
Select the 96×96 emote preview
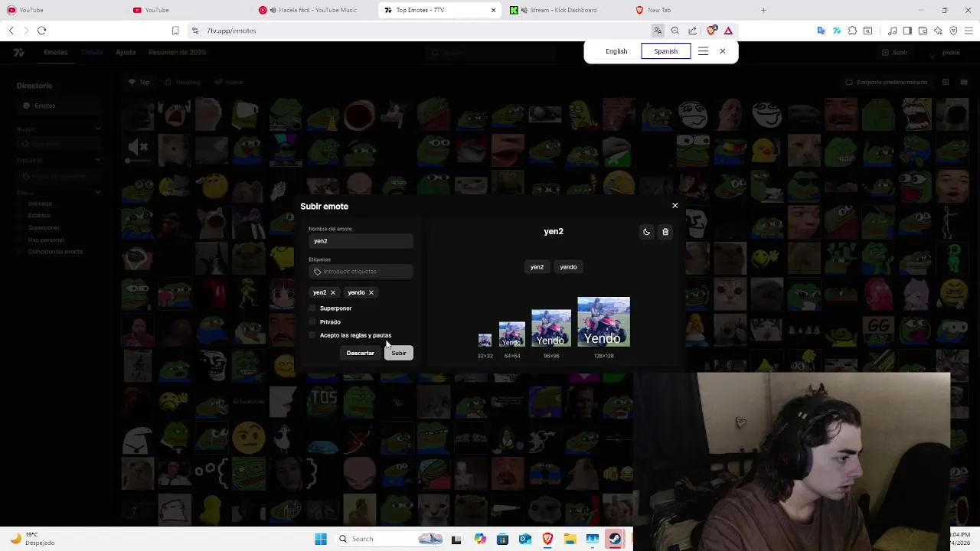[551, 328]
